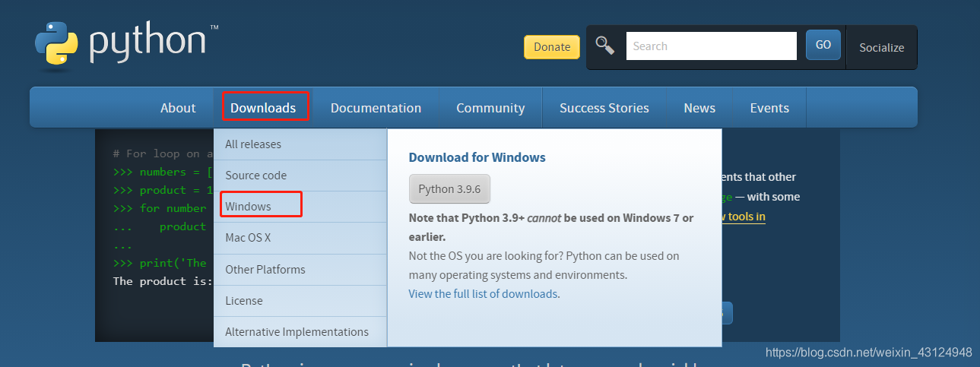Open the Socialize menu
The height and width of the screenshot is (367, 980).
pyautogui.click(x=881, y=47)
